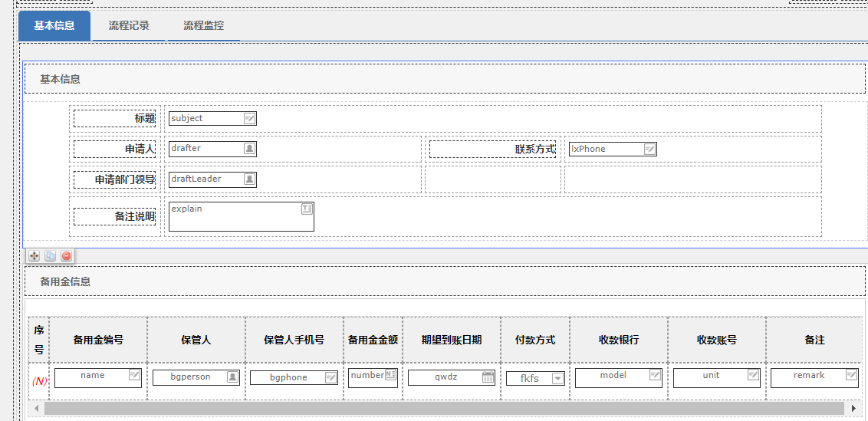Viewport: 868px width, 421px height.
Task: Click the edit icon in bgphone field
Action: (x=330, y=377)
